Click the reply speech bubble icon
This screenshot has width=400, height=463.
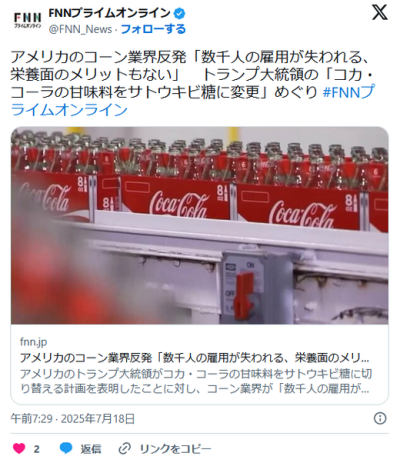click(x=66, y=448)
